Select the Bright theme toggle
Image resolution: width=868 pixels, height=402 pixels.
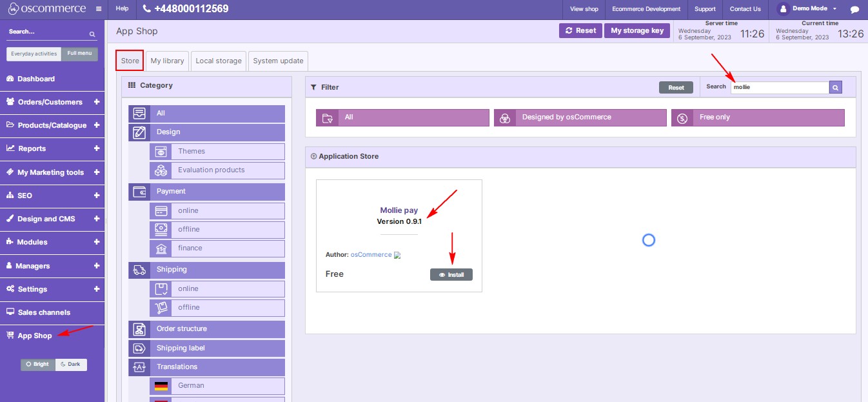pos(37,365)
